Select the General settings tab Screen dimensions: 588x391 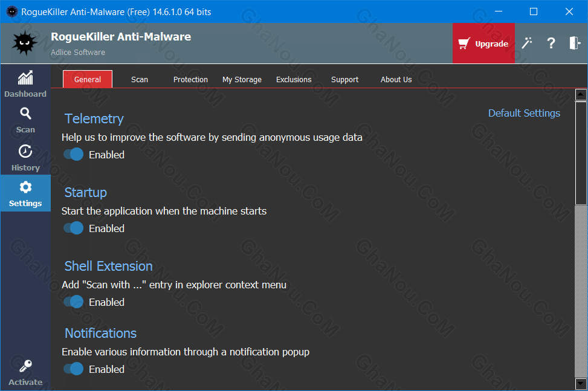88,79
